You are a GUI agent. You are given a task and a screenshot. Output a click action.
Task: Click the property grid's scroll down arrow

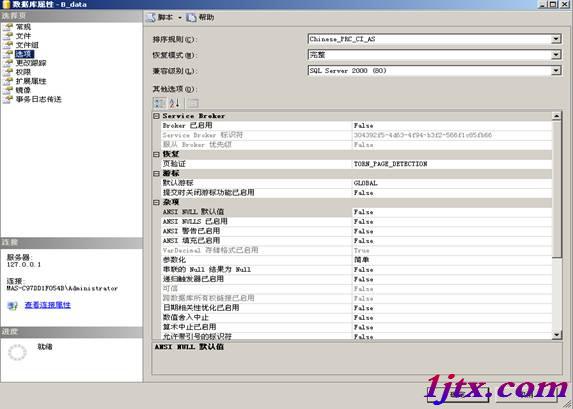click(x=557, y=334)
